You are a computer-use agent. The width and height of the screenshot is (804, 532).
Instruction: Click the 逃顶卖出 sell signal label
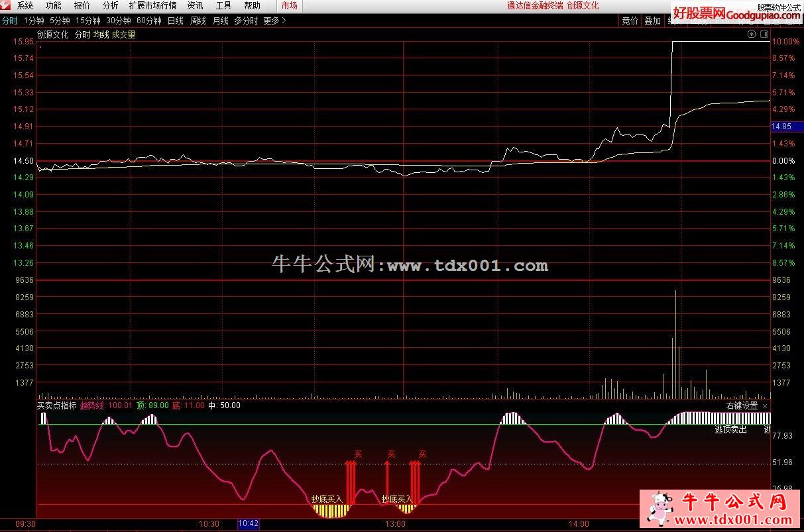point(730,429)
